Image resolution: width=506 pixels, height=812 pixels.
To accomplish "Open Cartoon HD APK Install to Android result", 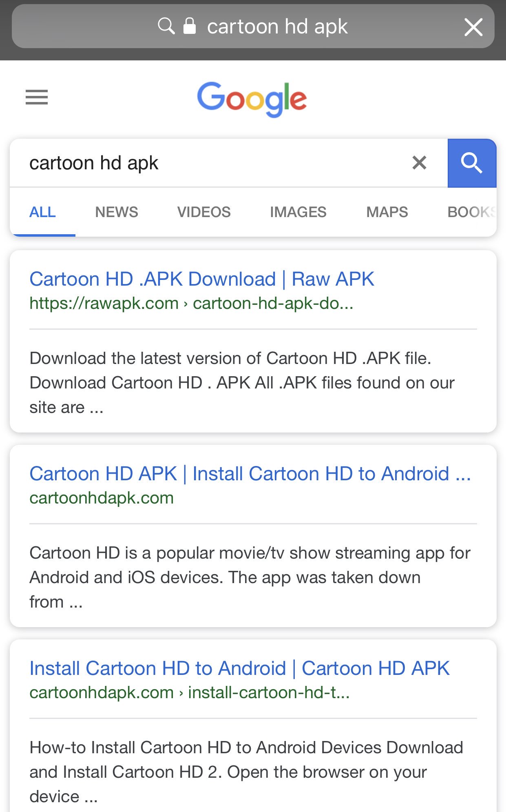I will [250, 474].
